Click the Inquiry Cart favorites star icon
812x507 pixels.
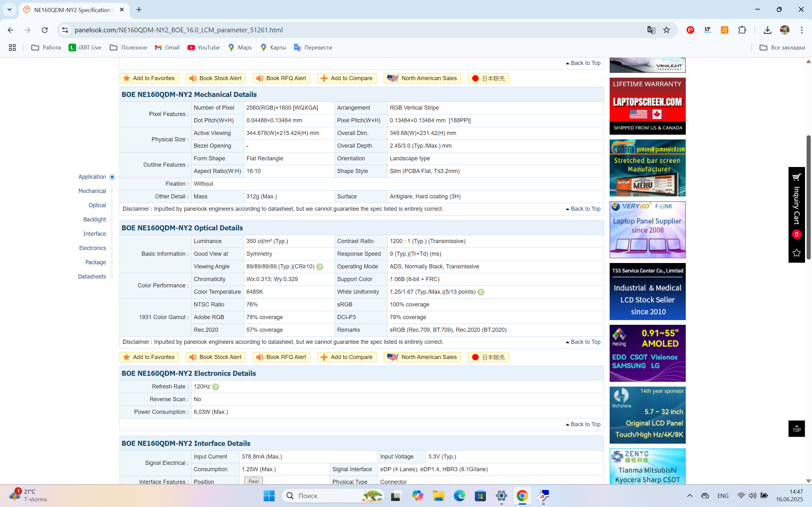coord(796,253)
